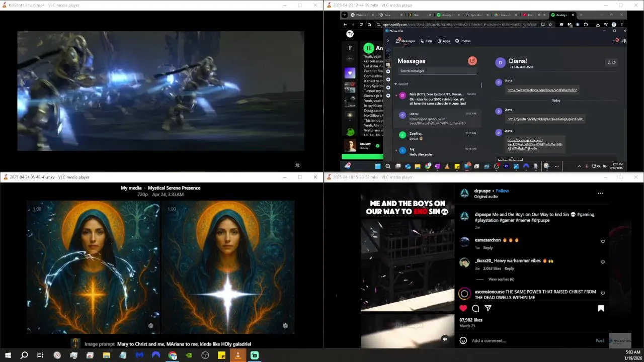Open the open.spotify.com track link in chat
This screenshot has width=644, height=362.
[x=534, y=144]
